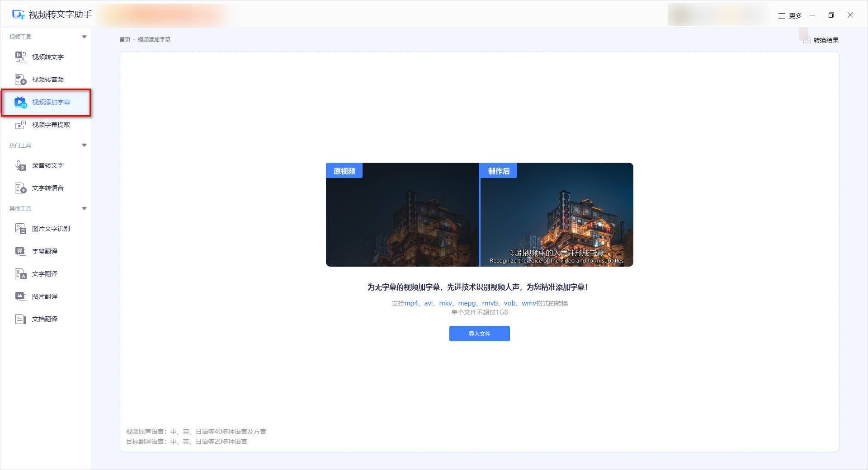Image resolution: width=868 pixels, height=470 pixels.
Task: Open 图片文字识别 tool
Action: tap(46, 229)
